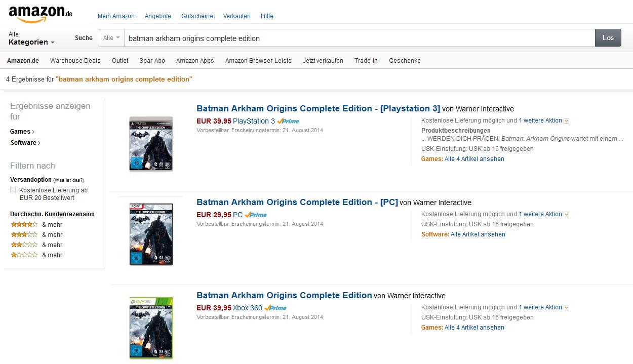This screenshot has width=633, height=364.
Task: Open the search department 'Alle' dropdown
Action: click(x=111, y=38)
